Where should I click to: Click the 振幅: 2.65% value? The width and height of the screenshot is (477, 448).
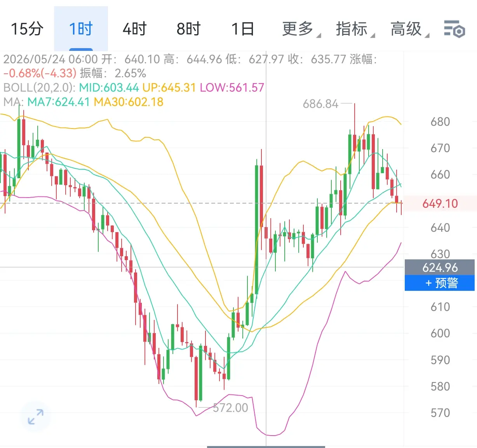(x=113, y=73)
